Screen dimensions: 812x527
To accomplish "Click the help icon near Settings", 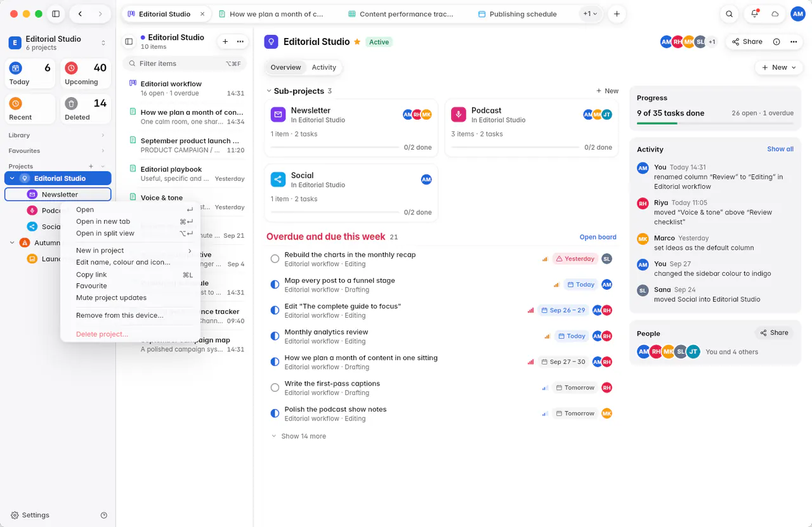I will click(104, 516).
